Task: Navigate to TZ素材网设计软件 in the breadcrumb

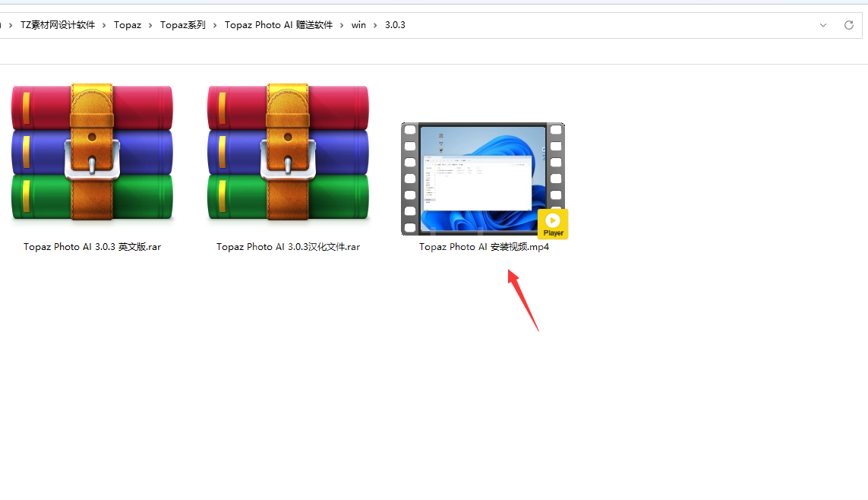Action: [x=58, y=25]
